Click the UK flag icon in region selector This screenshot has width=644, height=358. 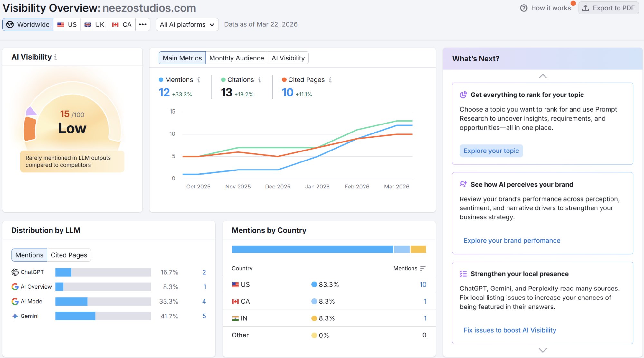pos(88,24)
